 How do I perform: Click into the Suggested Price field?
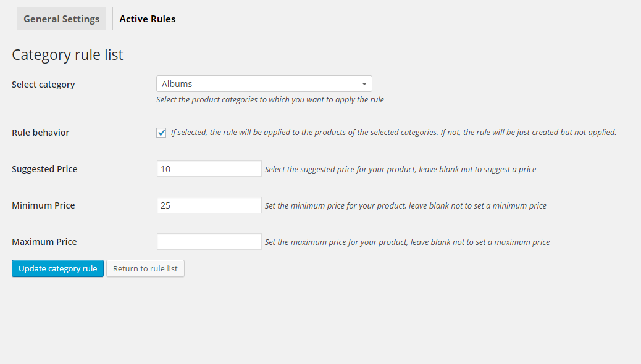tap(209, 169)
